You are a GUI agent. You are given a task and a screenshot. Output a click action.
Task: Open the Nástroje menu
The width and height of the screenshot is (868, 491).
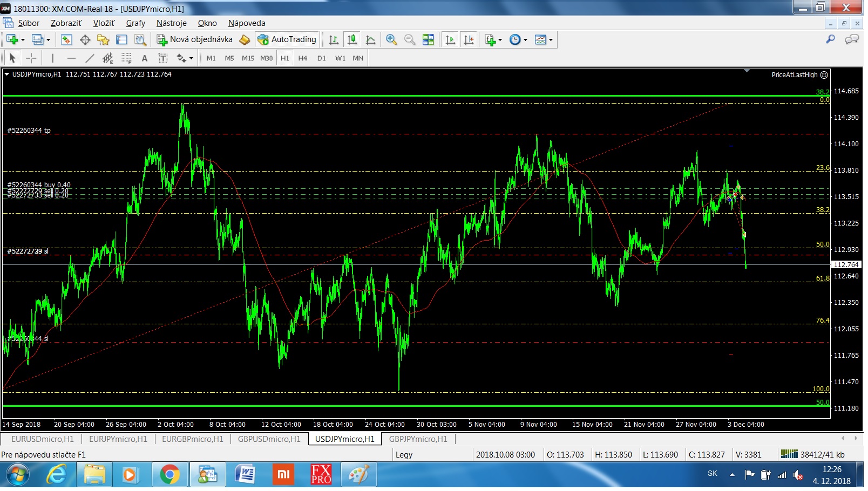coord(171,23)
